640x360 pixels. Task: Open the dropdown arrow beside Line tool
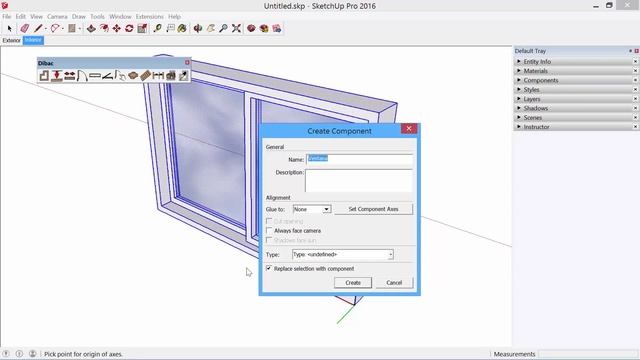click(x=46, y=29)
